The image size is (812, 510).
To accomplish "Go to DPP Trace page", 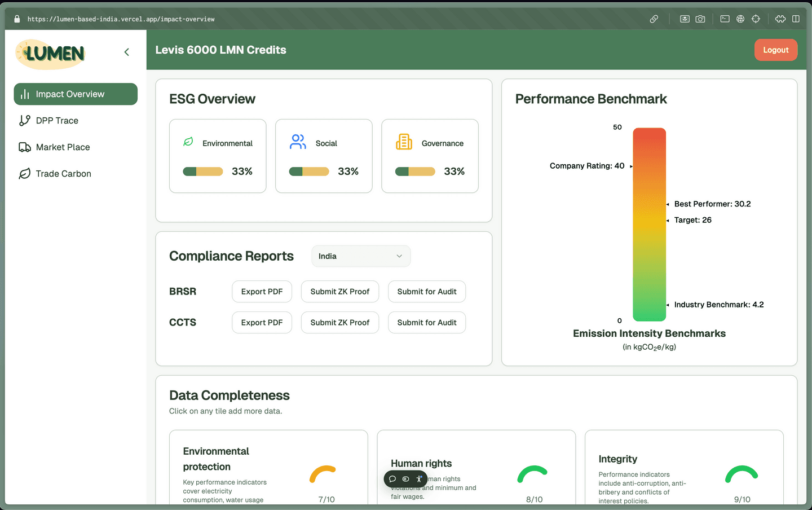I will click(76, 121).
